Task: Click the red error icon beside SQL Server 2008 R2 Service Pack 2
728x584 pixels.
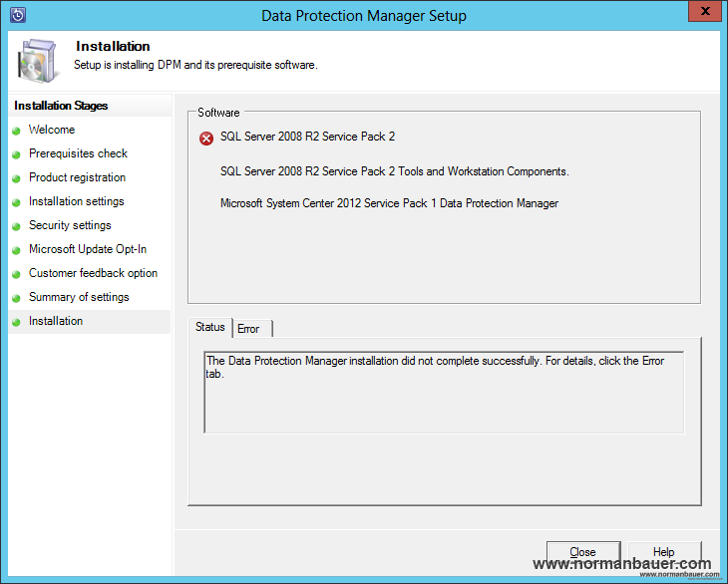Action: click(x=206, y=138)
